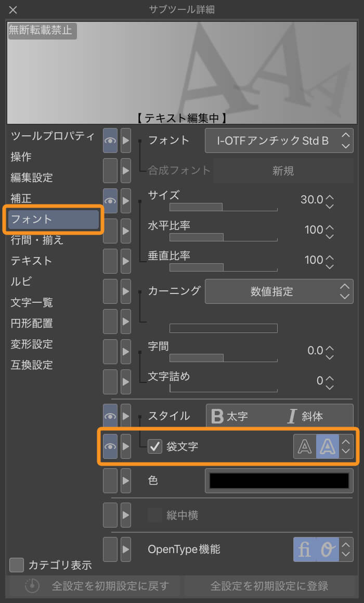Adjust the サイズ slider

point(223,207)
